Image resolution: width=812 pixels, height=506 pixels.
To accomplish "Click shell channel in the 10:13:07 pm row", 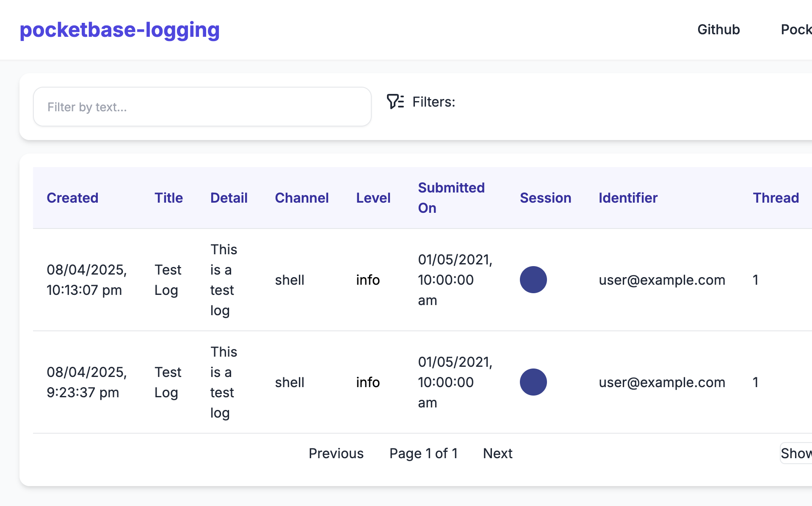I will pos(290,280).
